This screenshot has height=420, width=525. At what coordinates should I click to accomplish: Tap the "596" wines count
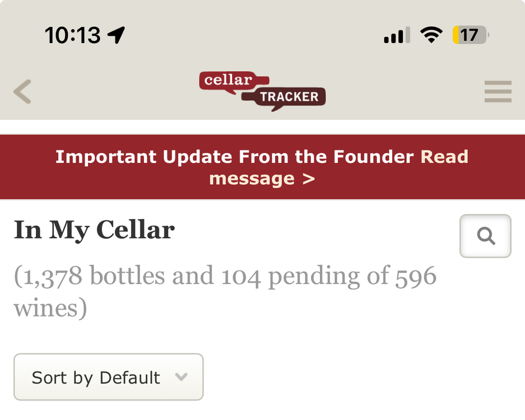click(415, 276)
